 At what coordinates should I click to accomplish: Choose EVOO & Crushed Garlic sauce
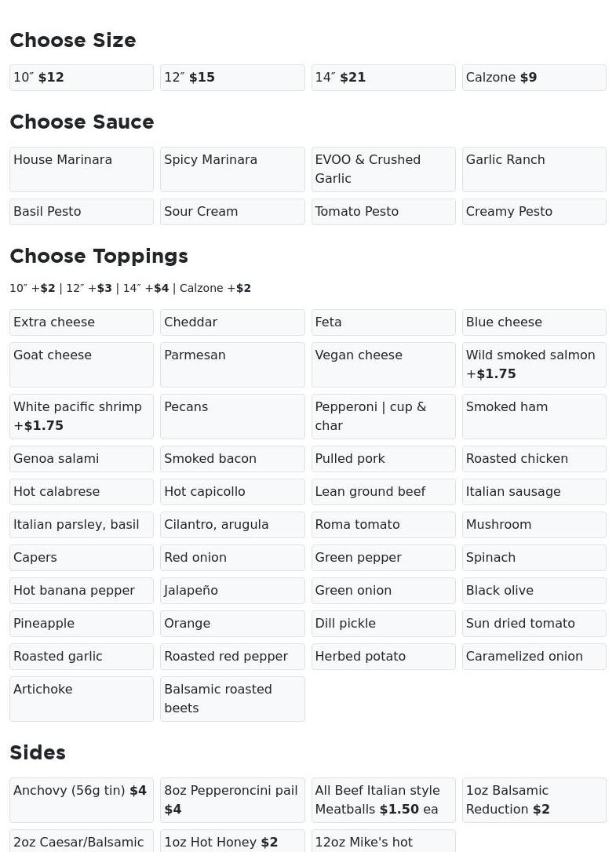(383, 169)
